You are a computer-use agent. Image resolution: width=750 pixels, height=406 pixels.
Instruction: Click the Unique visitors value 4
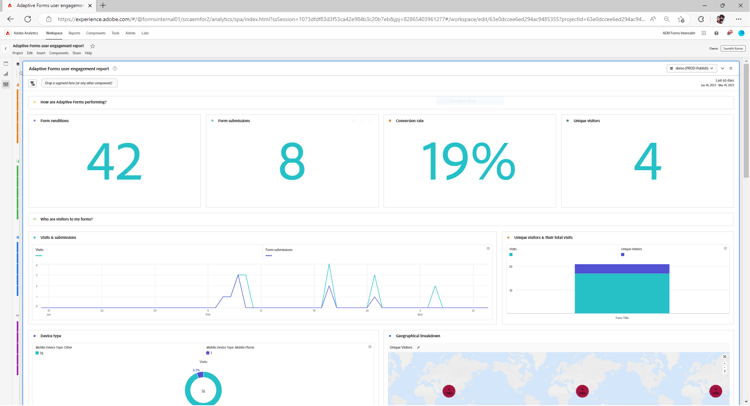[647, 162]
